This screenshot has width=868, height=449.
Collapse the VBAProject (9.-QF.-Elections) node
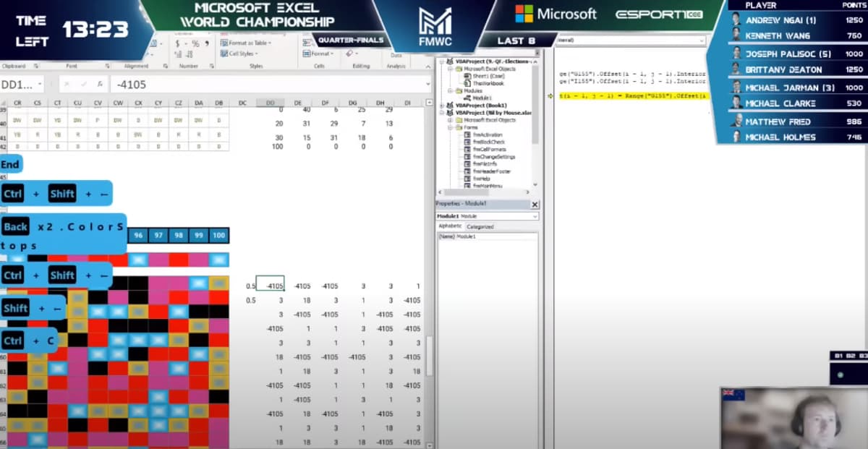441,62
